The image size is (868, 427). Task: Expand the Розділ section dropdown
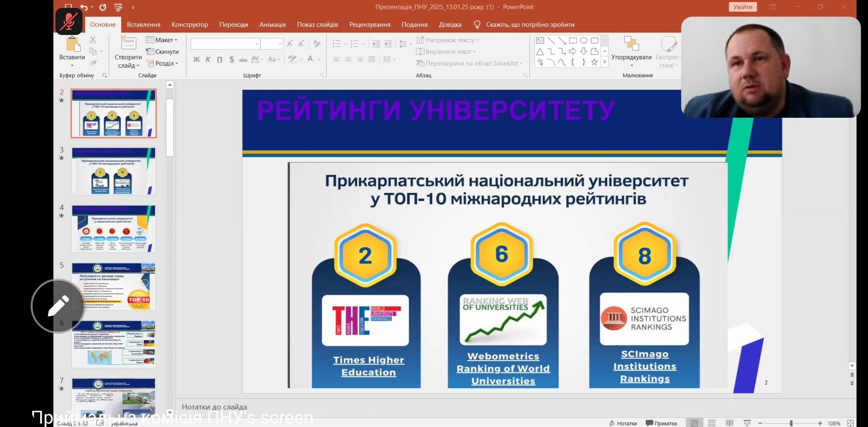163,63
